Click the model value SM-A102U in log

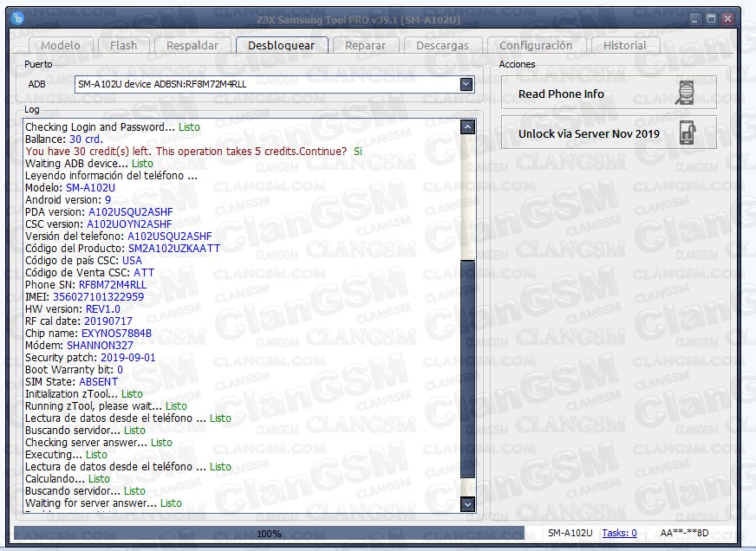[x=91, y=188]
